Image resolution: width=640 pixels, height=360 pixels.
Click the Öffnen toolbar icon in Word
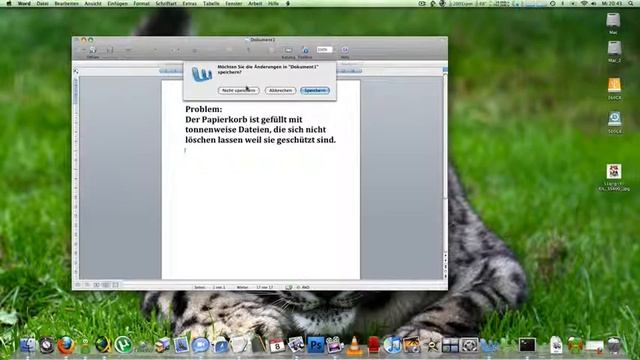tap(93, 51)
